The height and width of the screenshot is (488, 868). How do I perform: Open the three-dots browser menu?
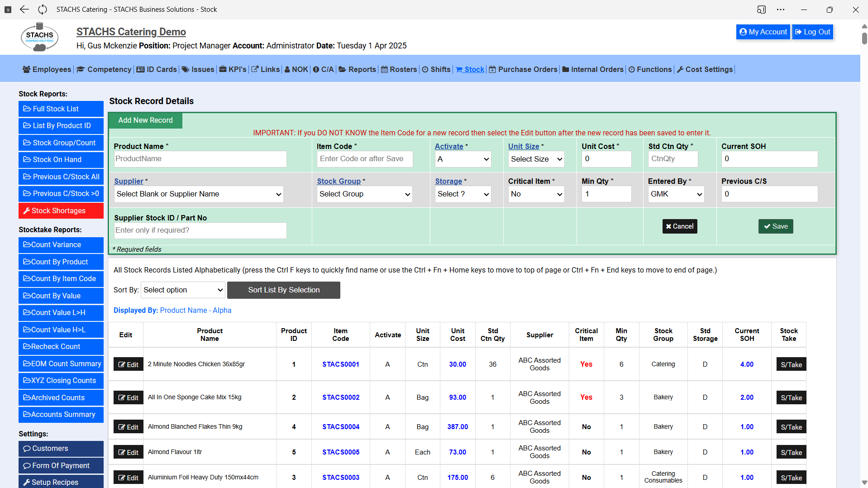[x=781, y=10]
